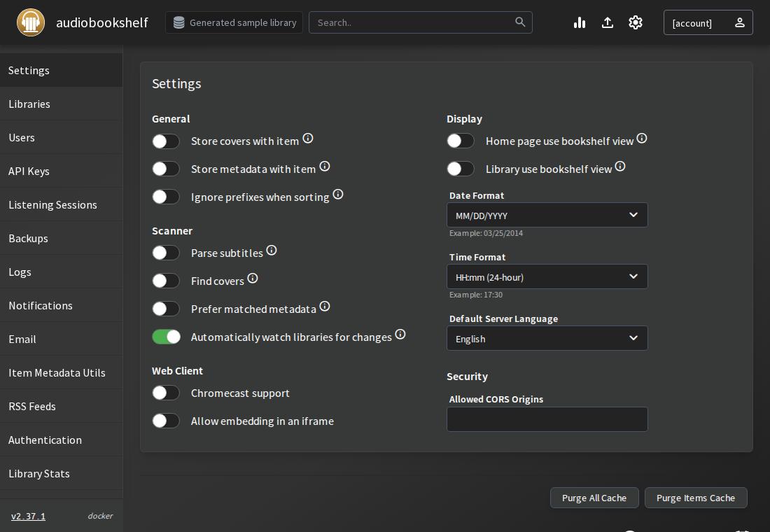This screenshot has width=770, height=532.
Task: Click the audiobookshelf headphones logo
Action: click(x=30, y=22)
